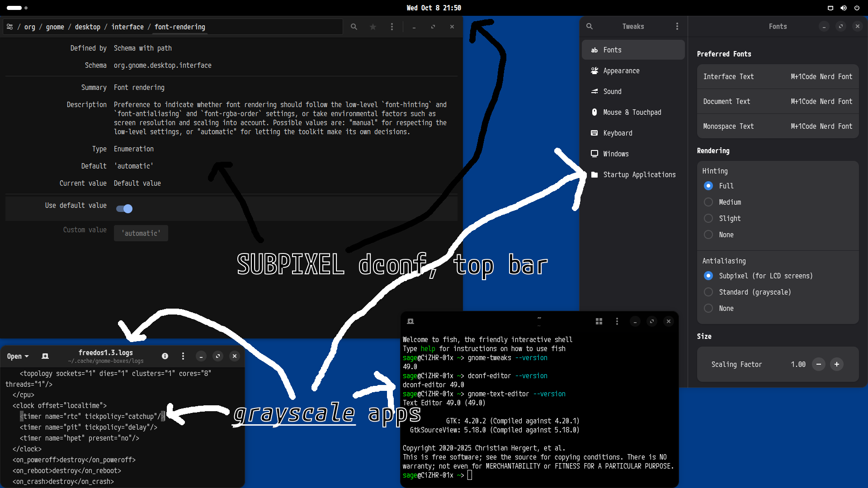The width and height of the screenshot is (868, 488).
Task: Expand the Open dropdown in text editor
Action: tap(18, 357)
